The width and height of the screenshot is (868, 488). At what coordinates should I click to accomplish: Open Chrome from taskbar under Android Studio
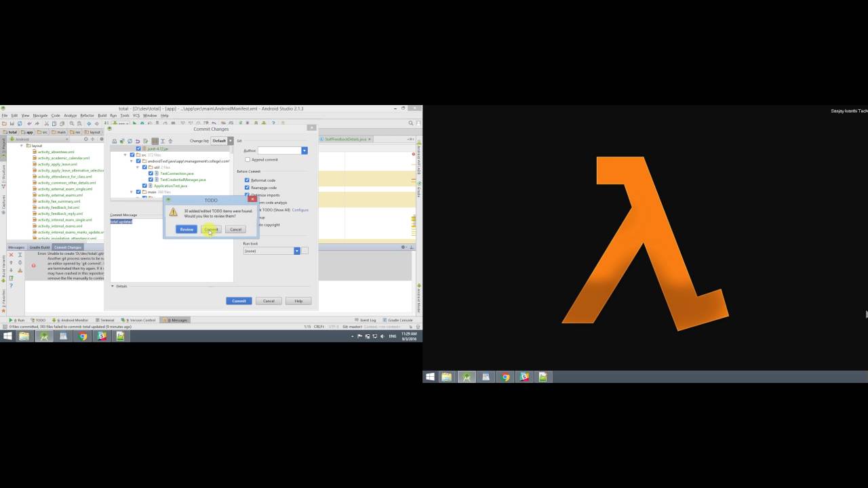(x=83, y=336)
